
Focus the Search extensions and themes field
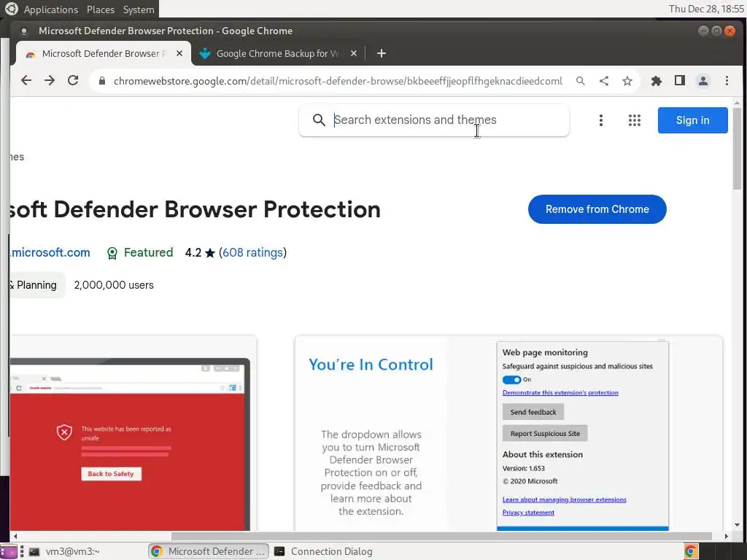[433, 120]
